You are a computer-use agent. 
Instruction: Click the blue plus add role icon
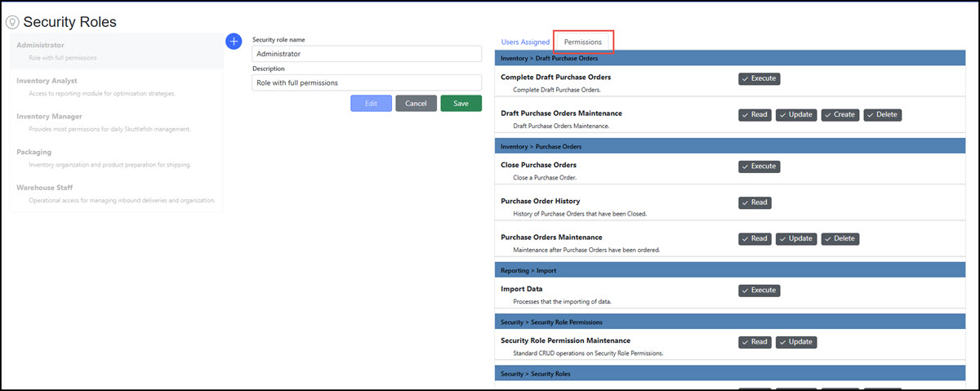(233, 41)
